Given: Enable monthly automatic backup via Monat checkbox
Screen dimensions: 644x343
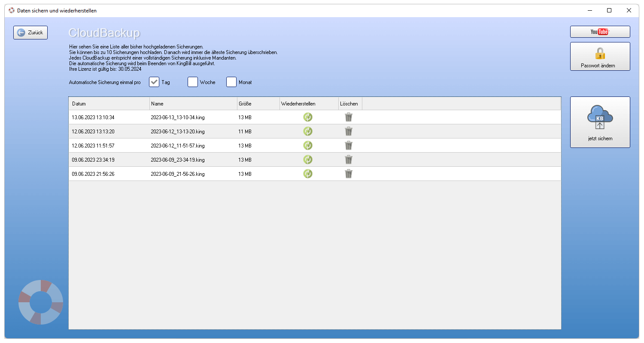Looking at the screenshot, I should pyautogui.click(x=231, y=82).
